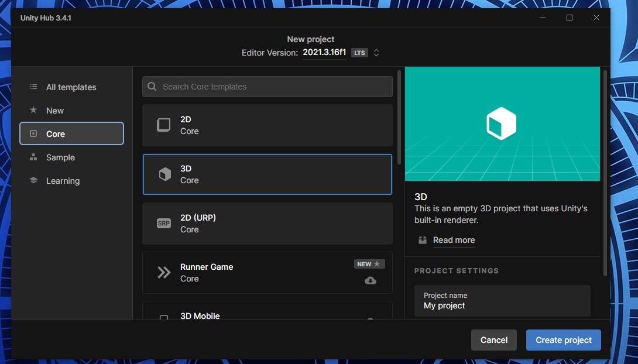
Task: Click the Sample blocks icon
Action: coord(33,157)
